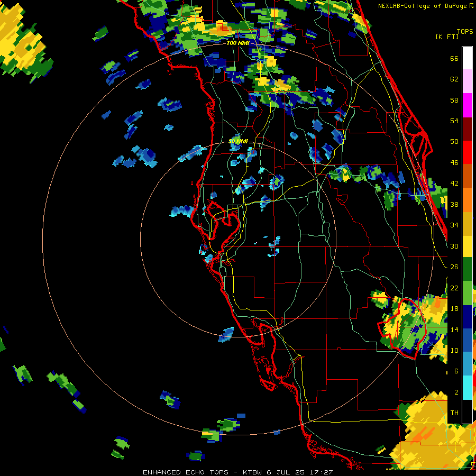Pick the white swatch at legend top

pos(467,58)
